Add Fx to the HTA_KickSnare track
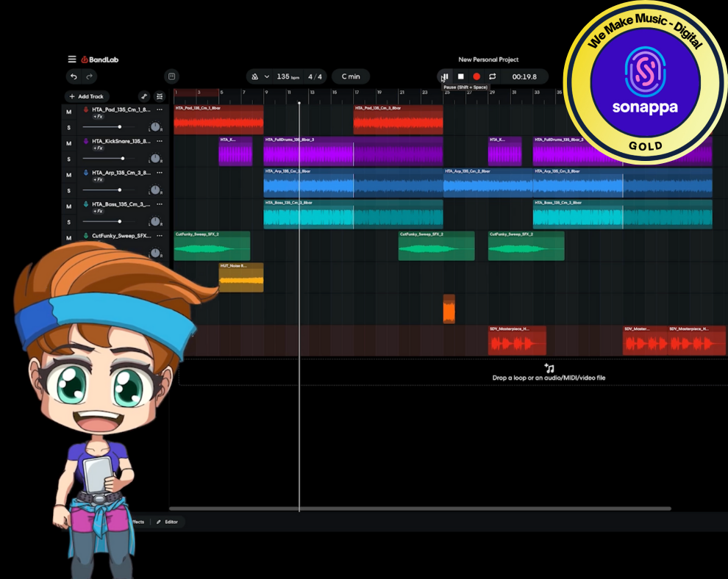Viewport: 728px width, 579px height. [98, 148]
